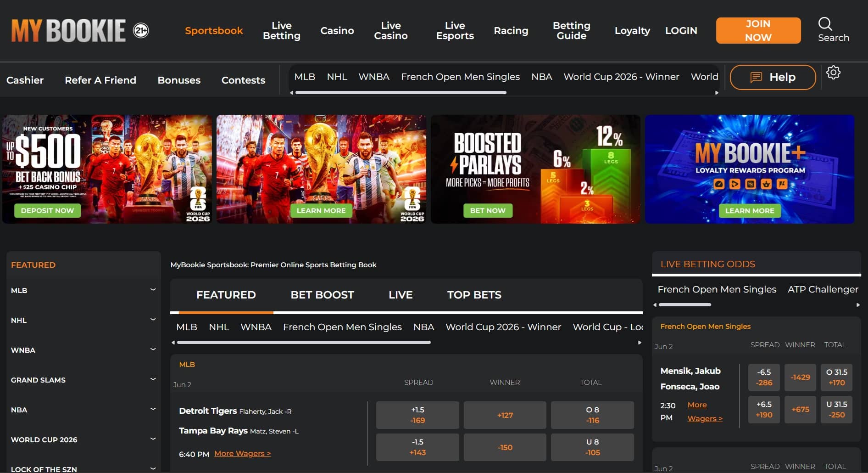Open More Wagers for Mensik vs Fonseca
Screen dimensions: 868x473
pyautogui.click(x=705, y=411)
